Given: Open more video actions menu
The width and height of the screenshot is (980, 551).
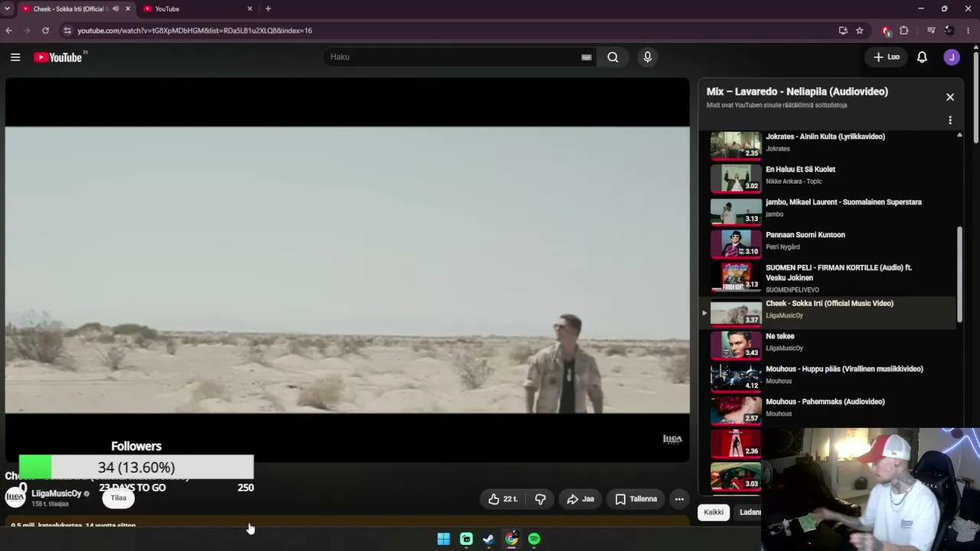Looking at the screenshot, I should click(679, 499).
